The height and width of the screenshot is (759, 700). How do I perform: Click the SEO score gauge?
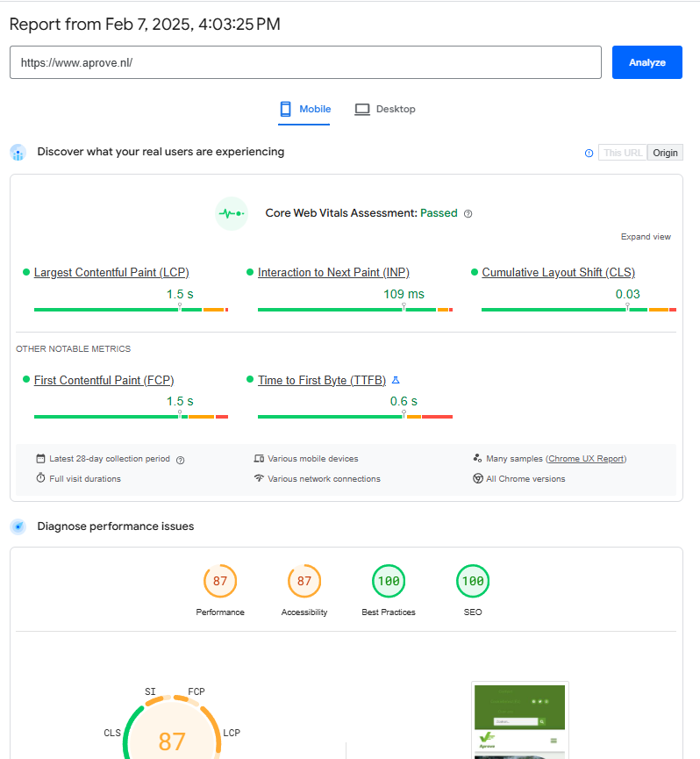click(x=473, y=581)
